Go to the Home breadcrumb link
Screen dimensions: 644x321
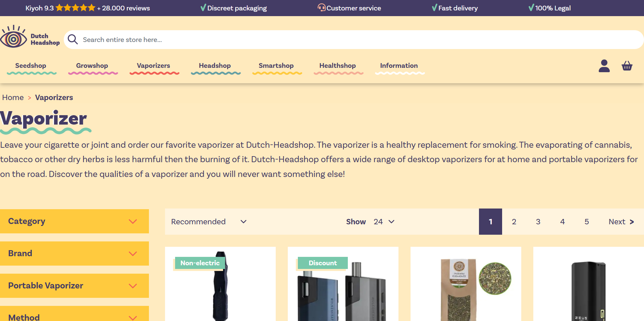[x=13, y=97]
